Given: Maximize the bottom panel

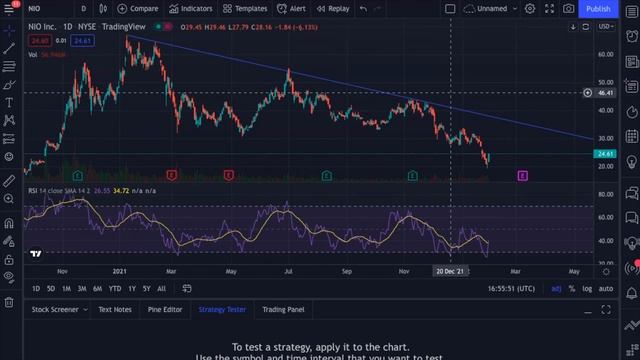Looking at the screenshot, I should [x=606, y=310].
